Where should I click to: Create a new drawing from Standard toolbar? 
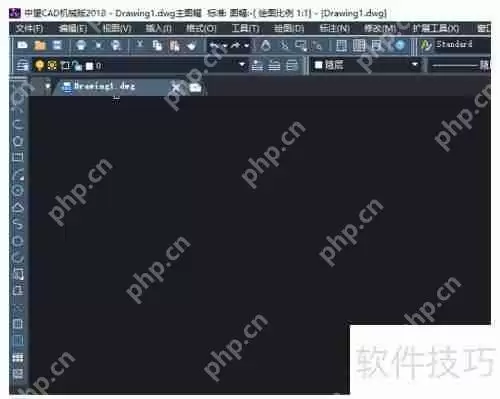pos(22,45)
